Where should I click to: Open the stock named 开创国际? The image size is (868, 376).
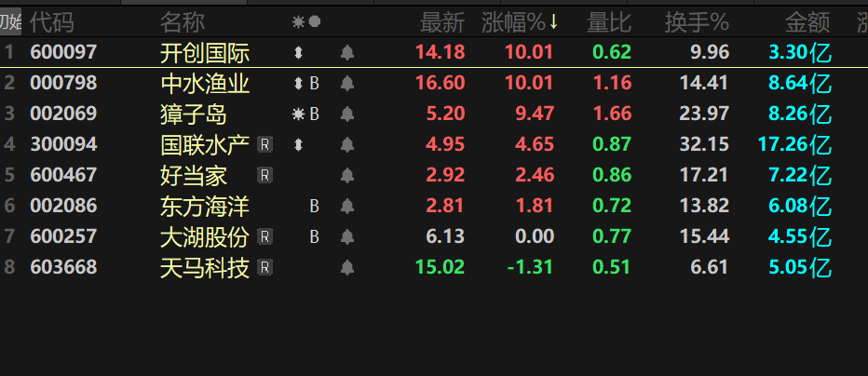coord(205,53)
